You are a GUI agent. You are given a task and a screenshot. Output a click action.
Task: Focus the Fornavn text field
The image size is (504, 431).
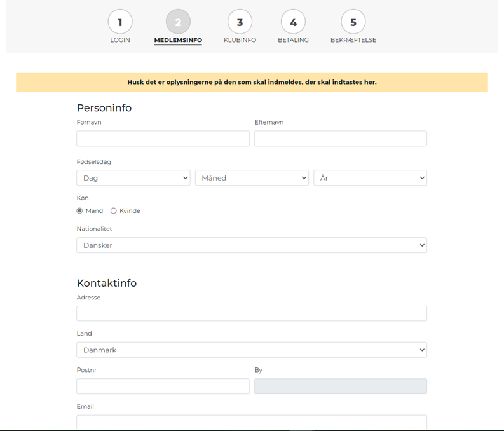click(x=163, y=139)
